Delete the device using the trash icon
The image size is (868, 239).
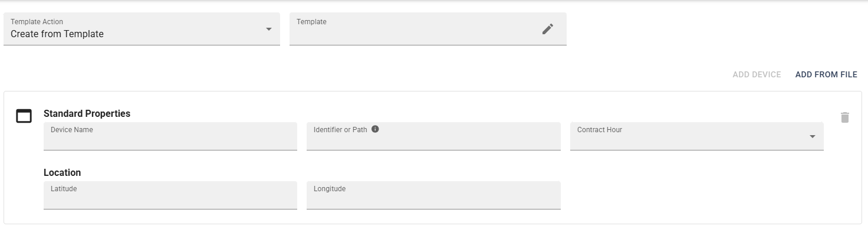click(845, 117)
